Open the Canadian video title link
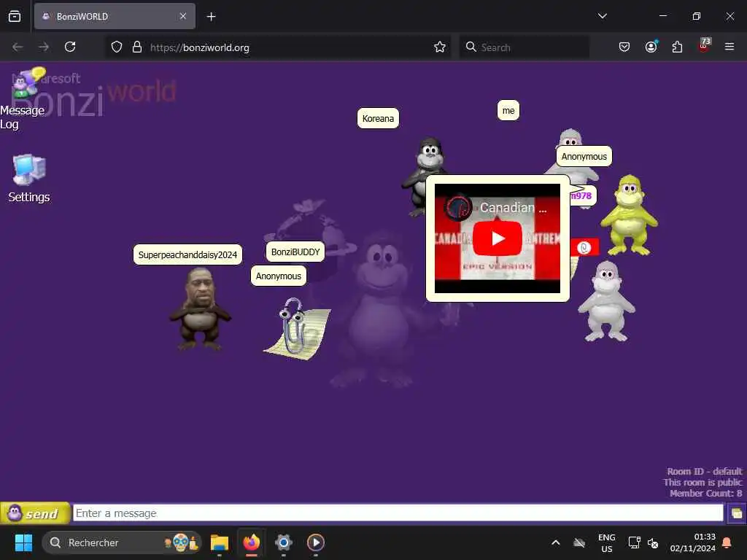747x560 pixels. [x=513, y=208]
